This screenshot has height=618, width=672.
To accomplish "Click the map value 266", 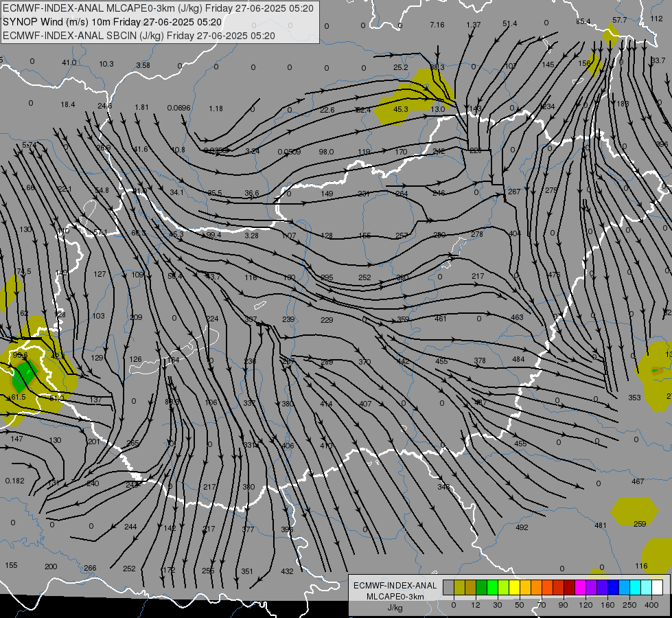I will point(90,568).
